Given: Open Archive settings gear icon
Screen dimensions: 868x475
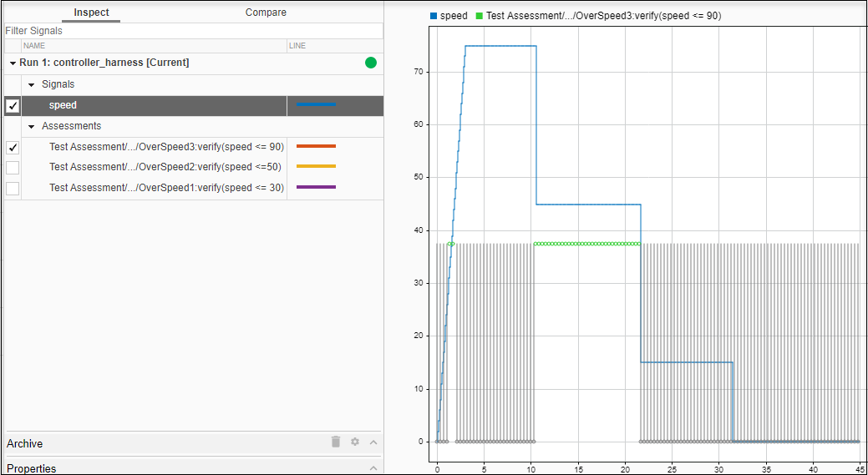Looking at the screenshot, I should [355, 442].
